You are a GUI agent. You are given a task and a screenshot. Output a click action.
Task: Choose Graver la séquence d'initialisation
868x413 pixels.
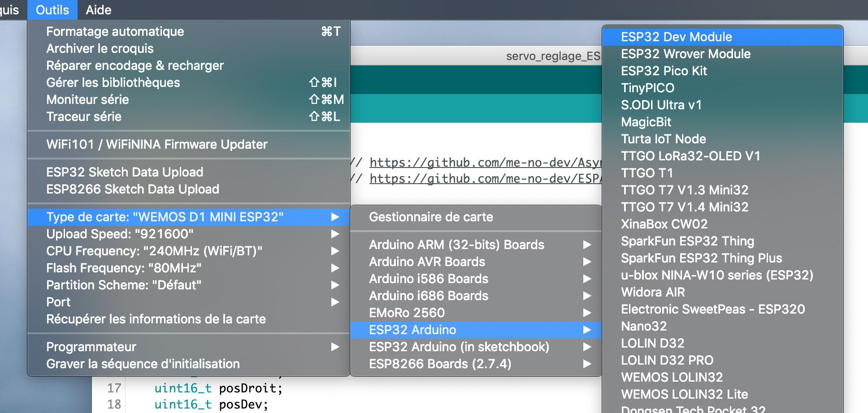click(189, 364)
